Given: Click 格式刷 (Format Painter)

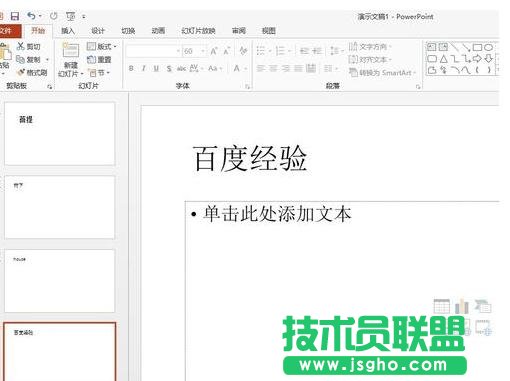Looking at the screenshot, I should (32, 72).
